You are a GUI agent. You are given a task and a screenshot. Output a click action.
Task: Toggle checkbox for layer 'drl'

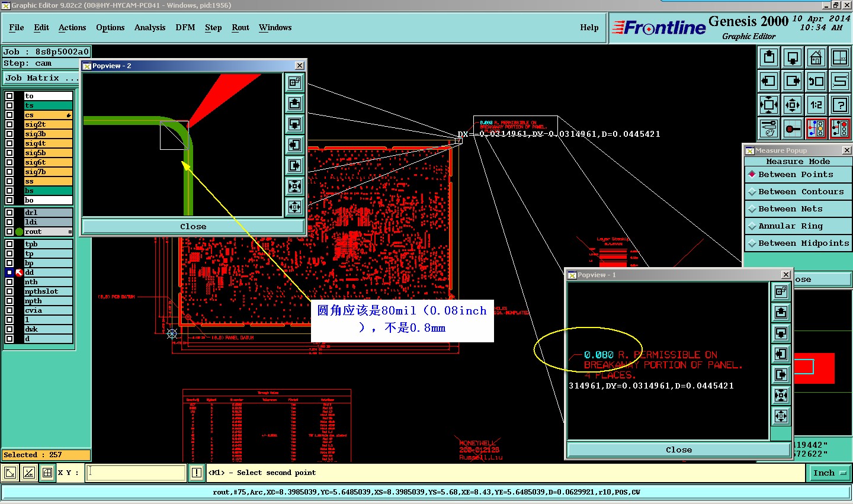[9, 213]
